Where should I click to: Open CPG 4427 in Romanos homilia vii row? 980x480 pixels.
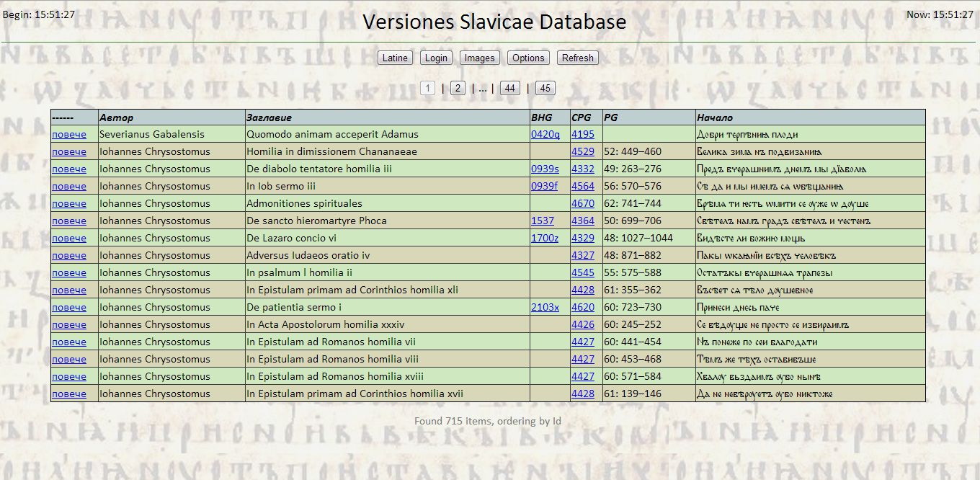[x=583, y=342]
